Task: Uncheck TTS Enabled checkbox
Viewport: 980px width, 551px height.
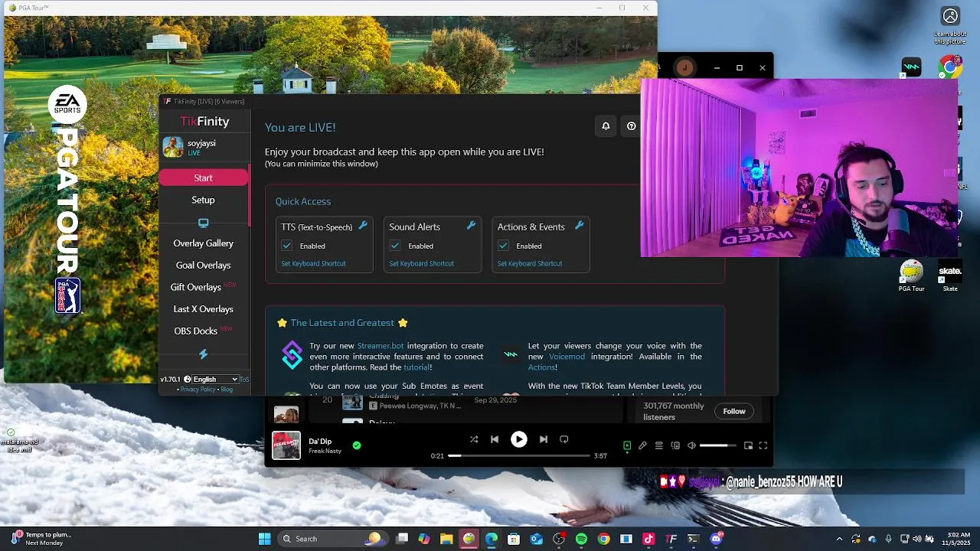Action: coord(287,246)
